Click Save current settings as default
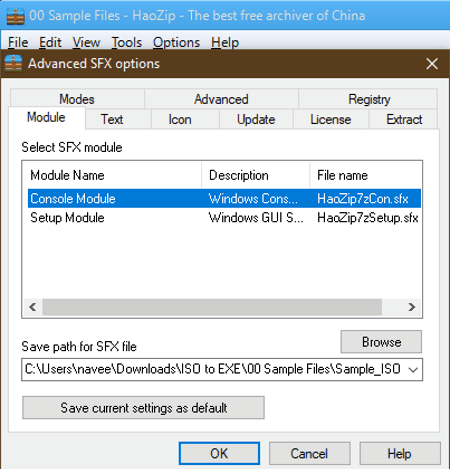This screenshot has height=469, width=450. click(143, 408)
